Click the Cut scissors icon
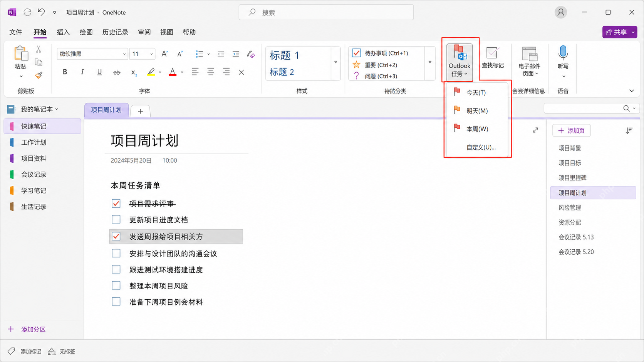This screenshot has height=362, width=644. click(x=39, y=49)
